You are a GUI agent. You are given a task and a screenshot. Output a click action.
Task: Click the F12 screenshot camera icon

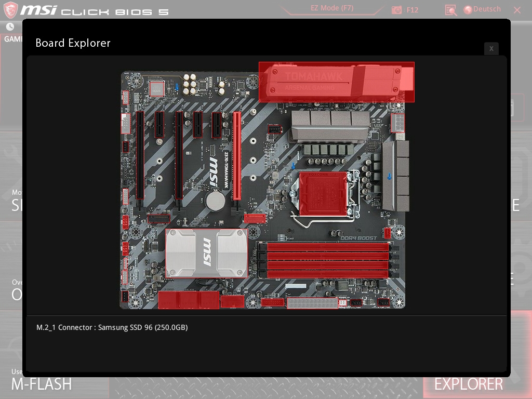pyautogui.click(x=396, y=10)
